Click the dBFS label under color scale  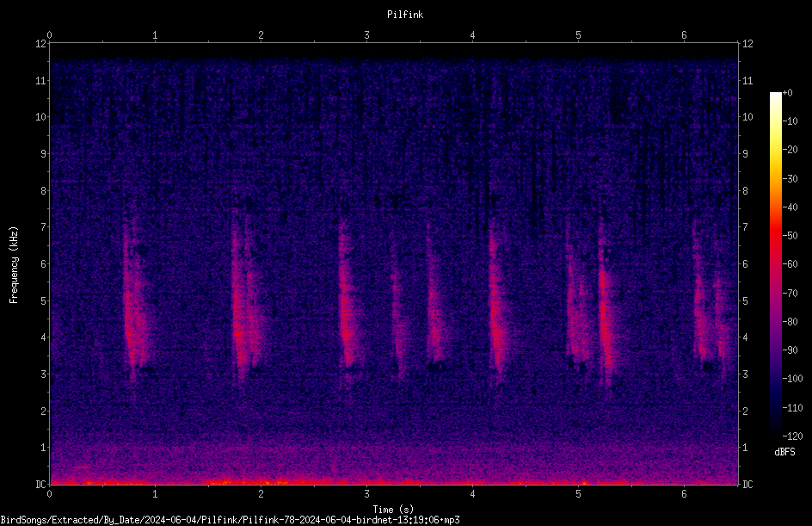coord(784,452)
